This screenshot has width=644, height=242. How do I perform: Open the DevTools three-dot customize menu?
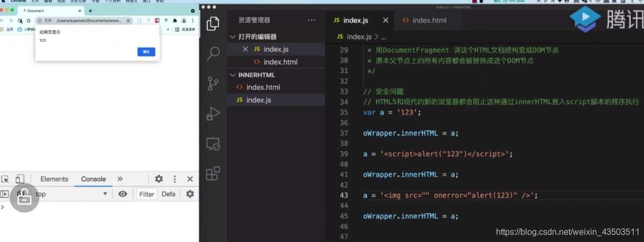(x=175, y=179)
